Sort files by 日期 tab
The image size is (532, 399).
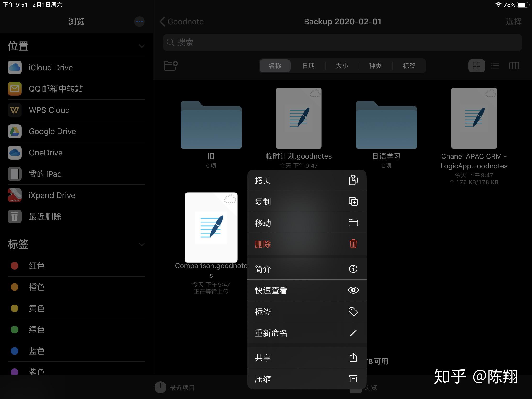308,66
